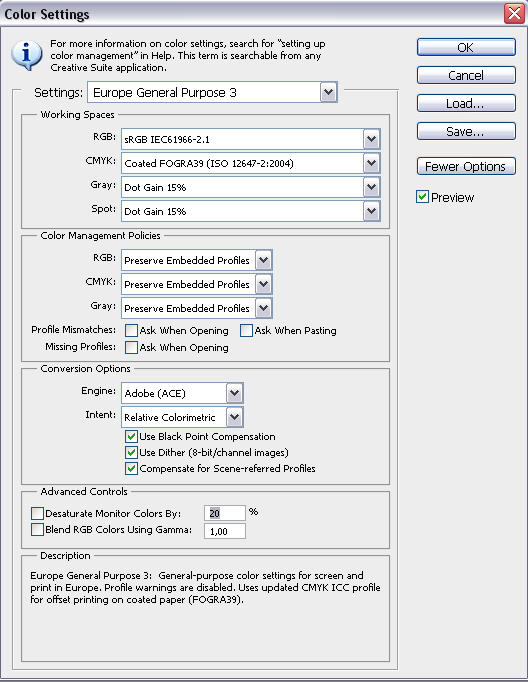The image size is (528, 682).
Task: Enable Profile Mismatches Ask When Opening
Action: pyautogui.click(x=131, y=331)
